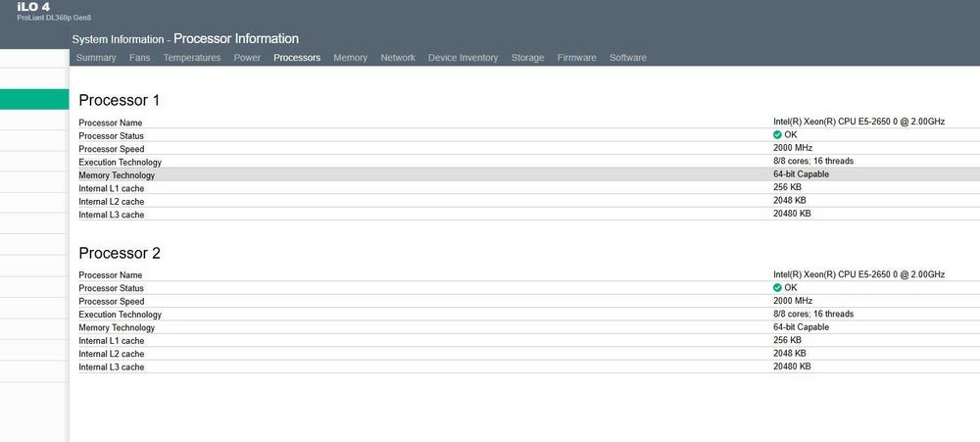The image size is (980, 442).
Task: Select the highlighted green sidebar menu item
Action: [x=34, y=99]
